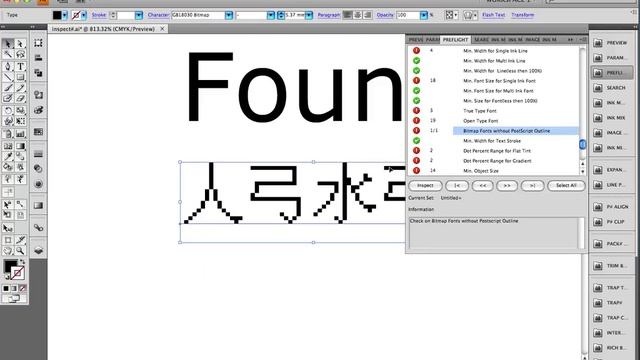Click the Inspect button
The width and height of the screenshot is (640, 360).
(x=425, y=185)
